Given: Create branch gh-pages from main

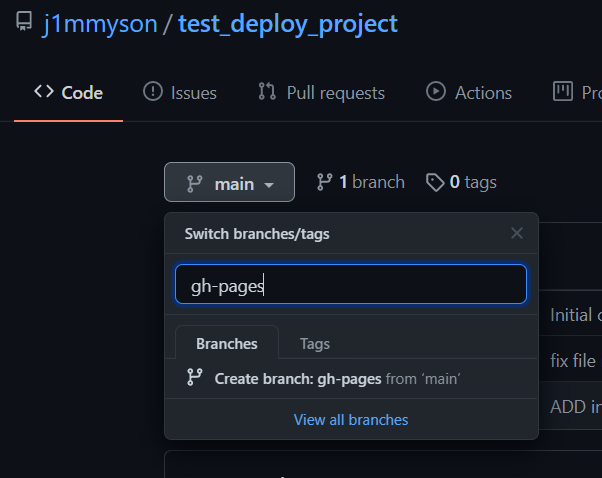Looking at the screenshot, I should (351, 379).
